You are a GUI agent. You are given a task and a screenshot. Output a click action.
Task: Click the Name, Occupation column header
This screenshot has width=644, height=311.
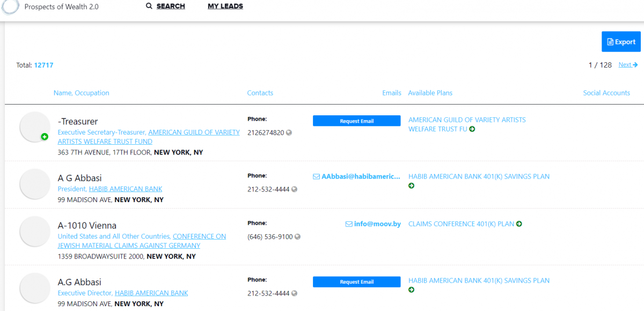pyautogui.click(x=81, y=93)
